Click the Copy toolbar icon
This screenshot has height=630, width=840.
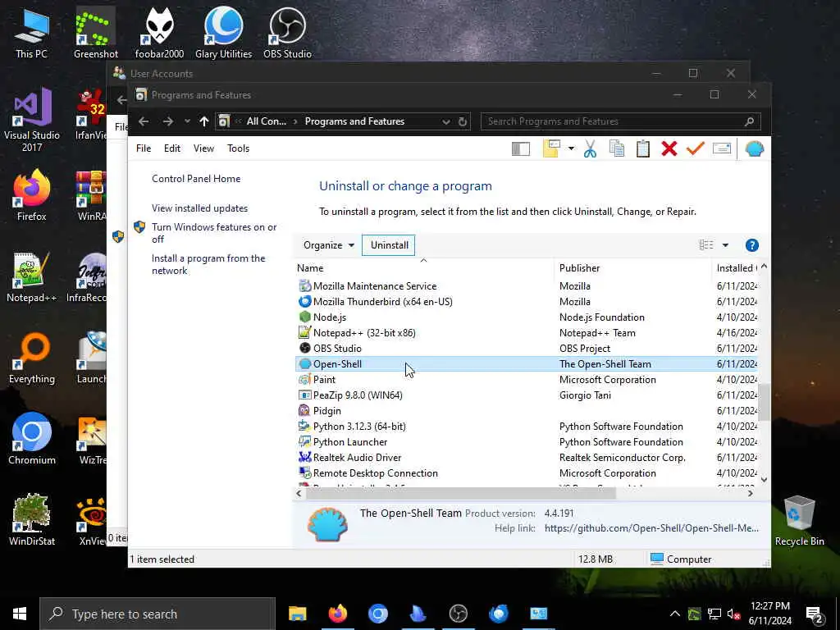click(x=617, y=149)
